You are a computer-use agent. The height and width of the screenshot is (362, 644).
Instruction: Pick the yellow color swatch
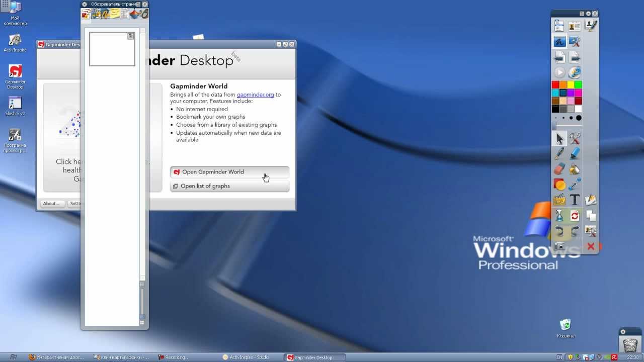coord(571,85)
